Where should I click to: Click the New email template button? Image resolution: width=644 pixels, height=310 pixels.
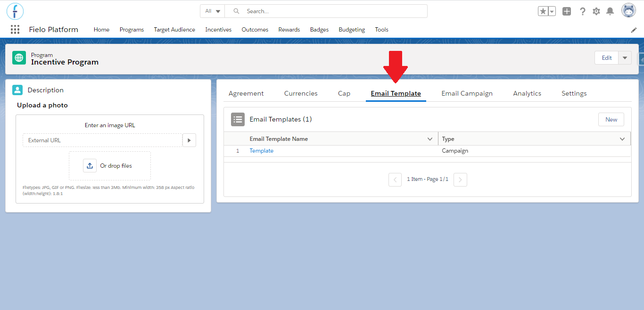coord(611,120)
